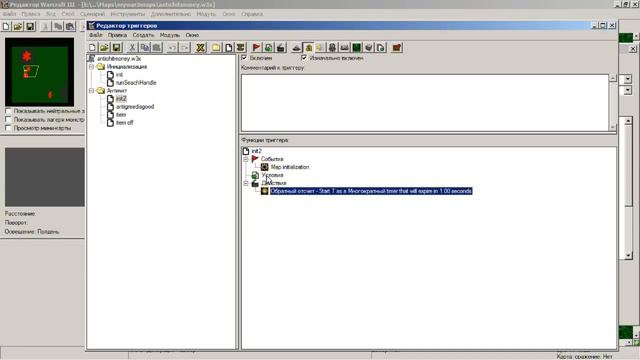Click the pressed Trigger Editor module icon
This screenshot has width=640, height=360.
tap(309, 48)
